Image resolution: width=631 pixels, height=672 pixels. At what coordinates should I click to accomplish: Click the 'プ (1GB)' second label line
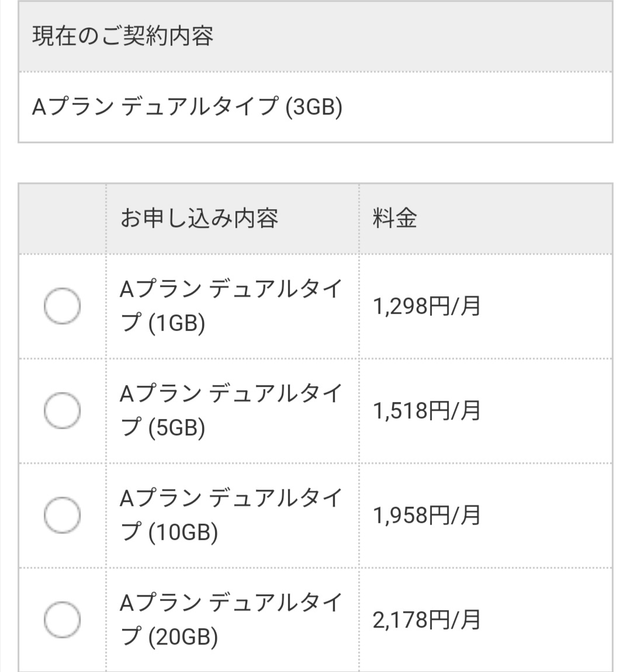pyautogui.click(x=162, y=323)
